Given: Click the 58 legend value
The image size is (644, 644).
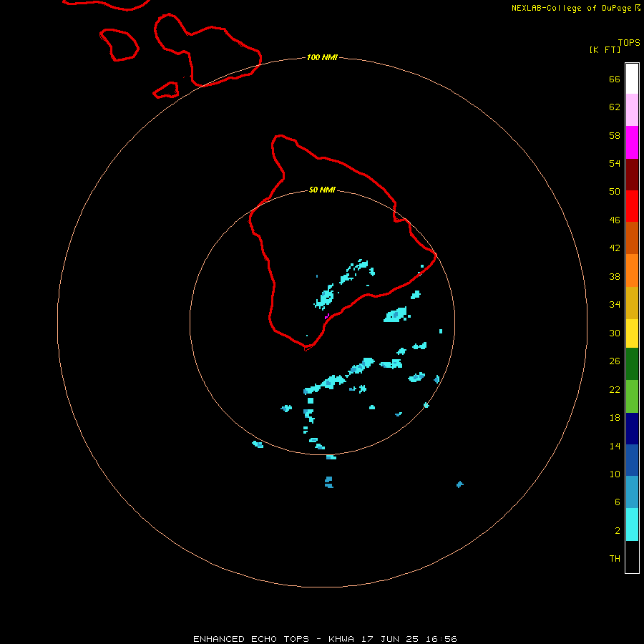Looking at the screenshot, I should 615,135.
